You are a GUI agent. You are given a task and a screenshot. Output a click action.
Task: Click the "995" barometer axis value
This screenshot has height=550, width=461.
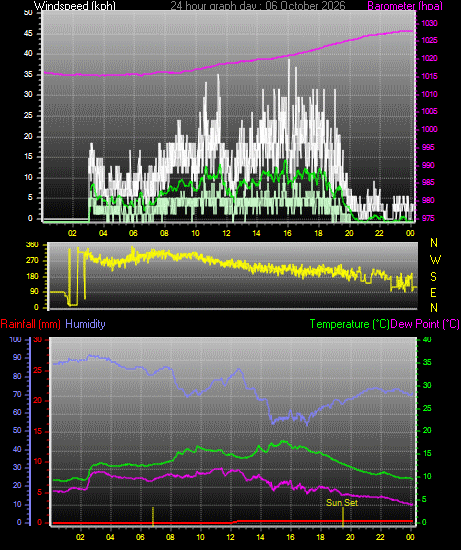428,147
